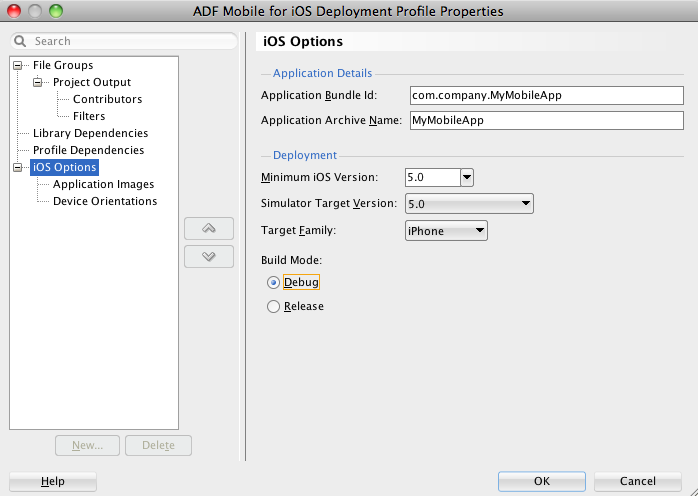
Task: Click the search magnifier icon
Action: (20, 41)
